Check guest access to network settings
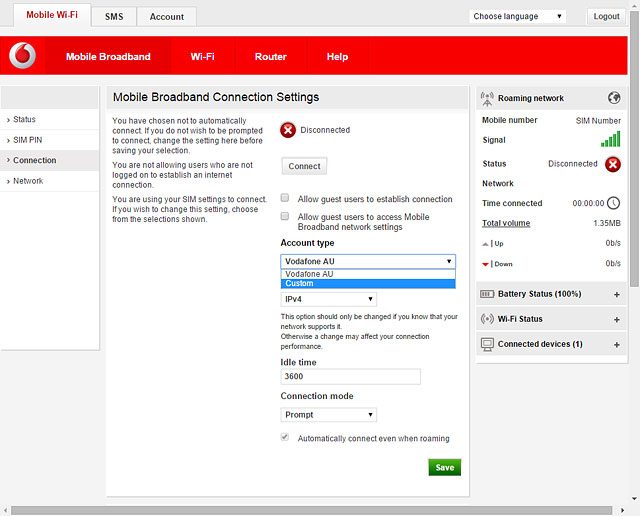 coord(285,216)
